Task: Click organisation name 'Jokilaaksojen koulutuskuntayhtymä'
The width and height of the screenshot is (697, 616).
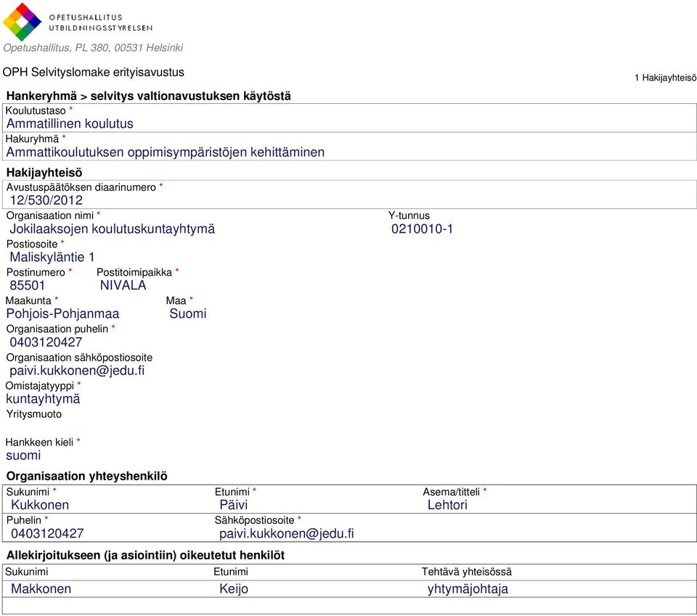Action: click(x=112, y=229)
